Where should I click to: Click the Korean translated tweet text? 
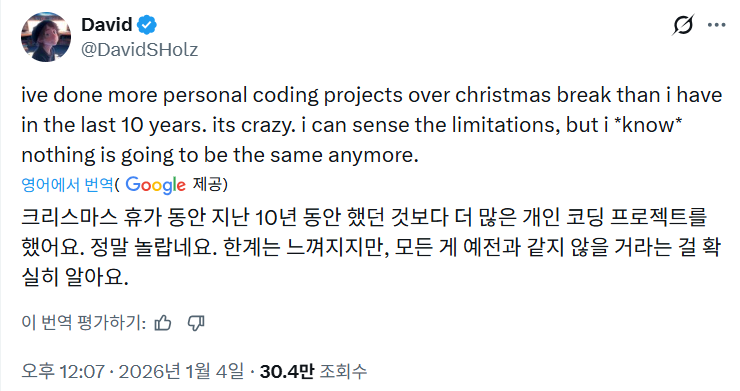(x=371, y=246)
